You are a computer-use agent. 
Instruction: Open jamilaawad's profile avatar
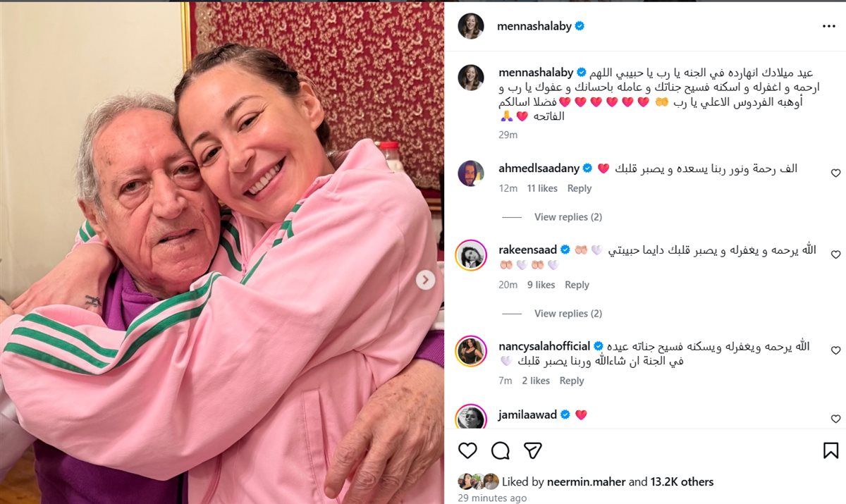pos(471,417)
